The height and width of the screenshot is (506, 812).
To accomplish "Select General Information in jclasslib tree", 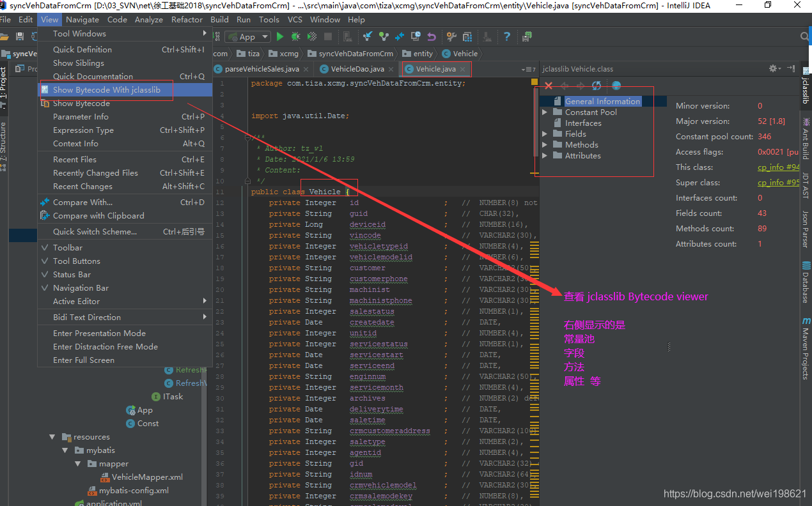I will 602,102.
